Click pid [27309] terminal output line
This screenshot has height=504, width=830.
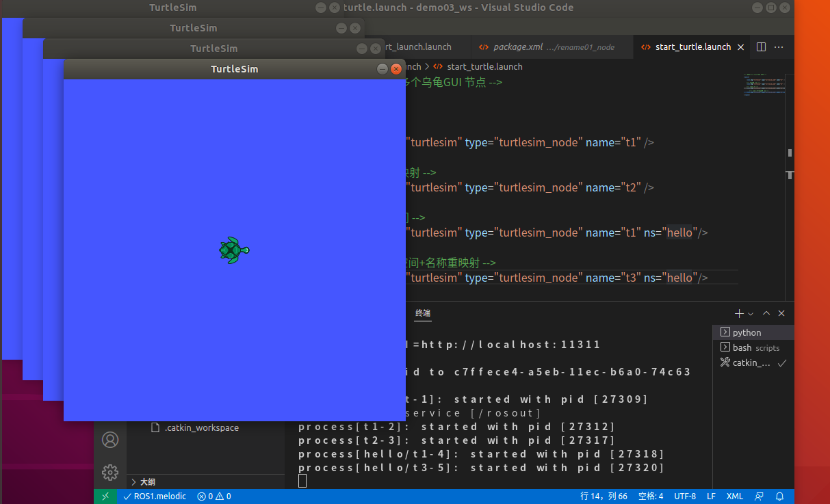tap(527, 399)
